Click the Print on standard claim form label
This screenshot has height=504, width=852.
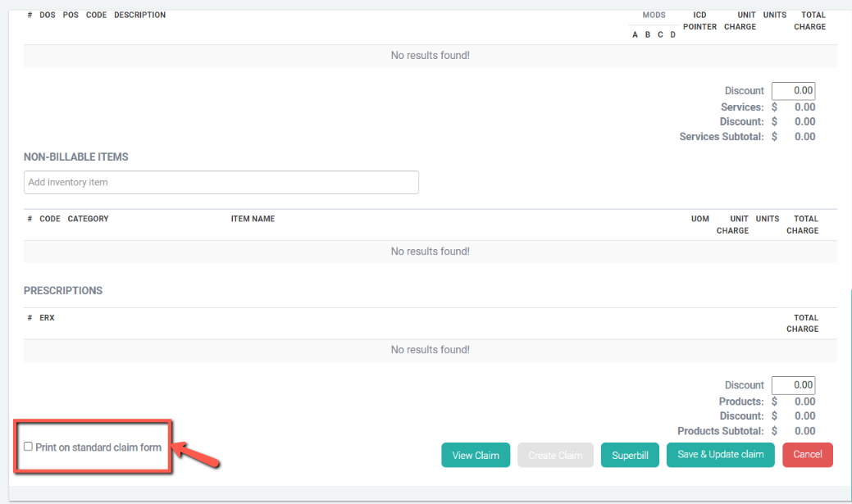[98, 447]
